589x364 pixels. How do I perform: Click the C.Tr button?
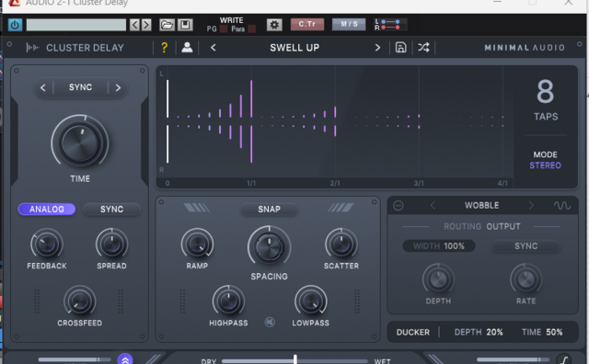[306, 25]
